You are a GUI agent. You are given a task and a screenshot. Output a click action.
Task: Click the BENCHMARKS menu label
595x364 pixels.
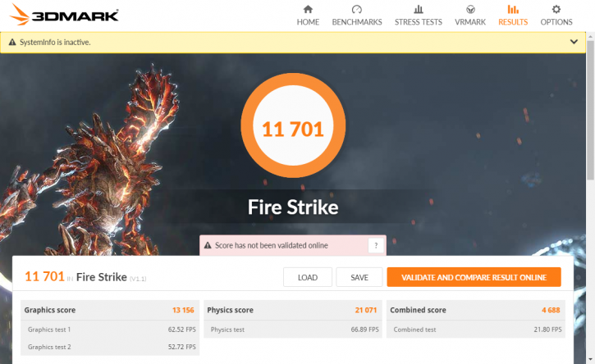click(357, 22)
